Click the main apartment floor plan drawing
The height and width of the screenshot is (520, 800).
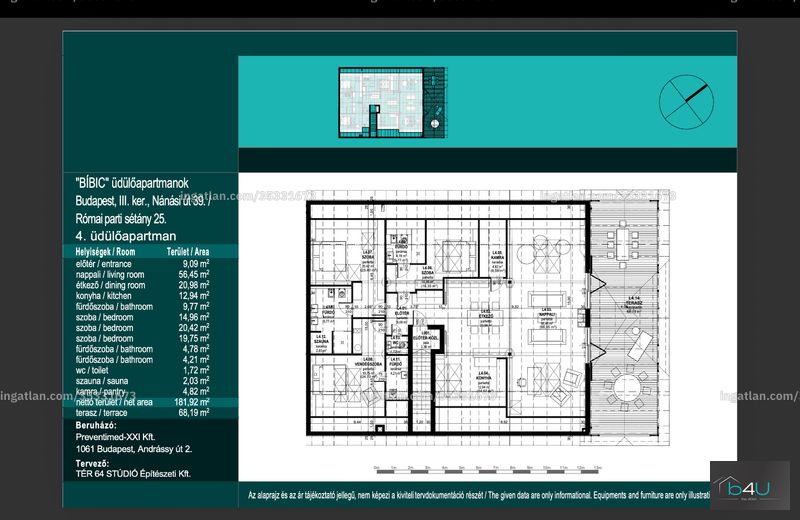coord(487,319)
